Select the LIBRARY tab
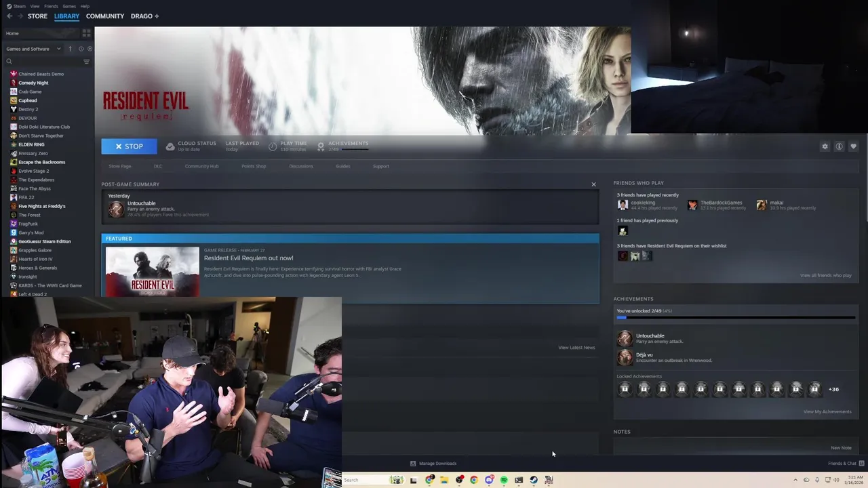Screen dimensions: 868x488 (66, 16)
